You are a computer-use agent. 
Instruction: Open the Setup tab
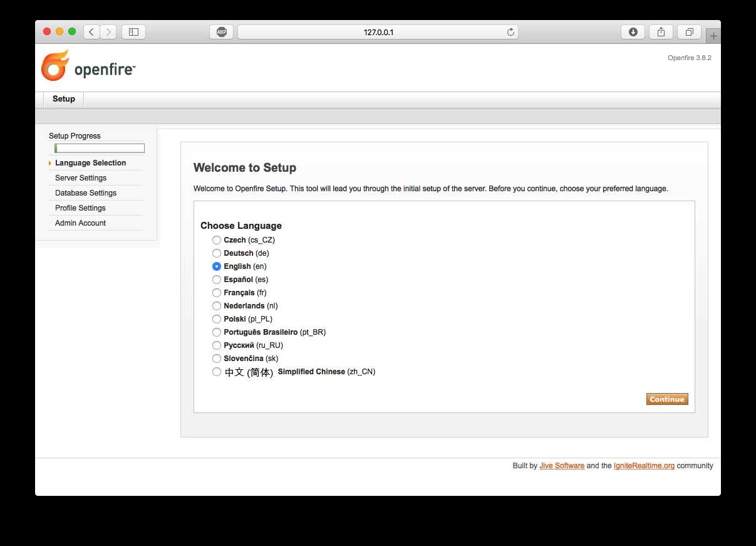pos(64,99)
